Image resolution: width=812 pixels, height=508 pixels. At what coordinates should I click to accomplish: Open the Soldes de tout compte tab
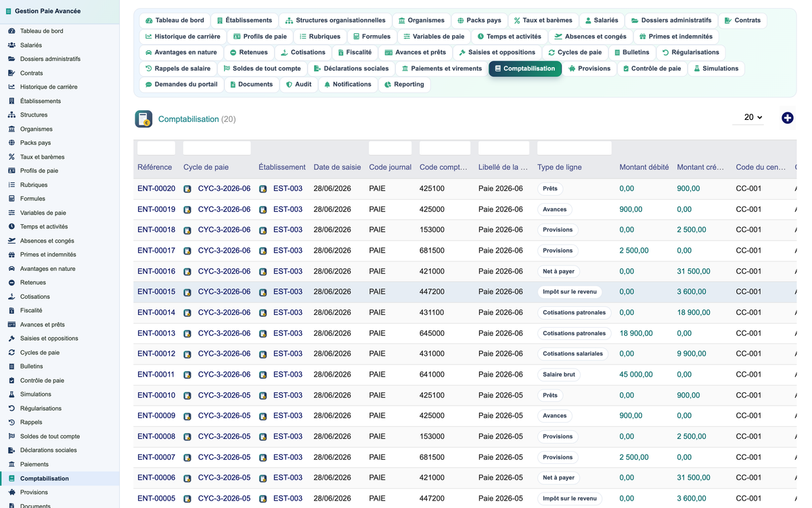click(262, 68)
